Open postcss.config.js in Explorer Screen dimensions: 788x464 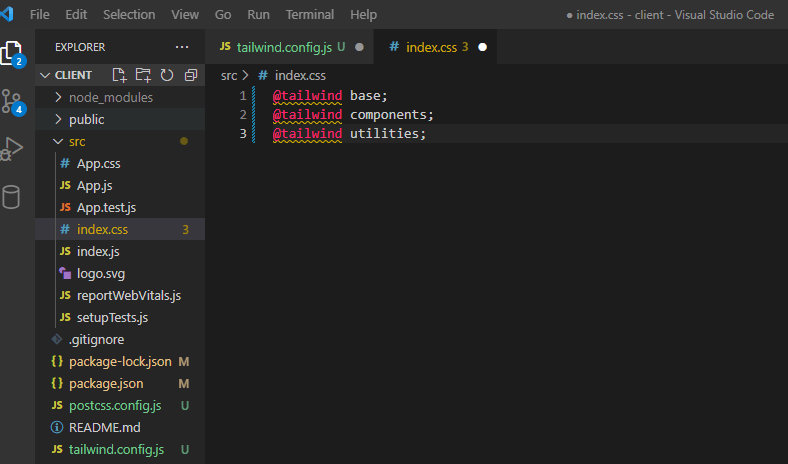(x=120, y=406)
